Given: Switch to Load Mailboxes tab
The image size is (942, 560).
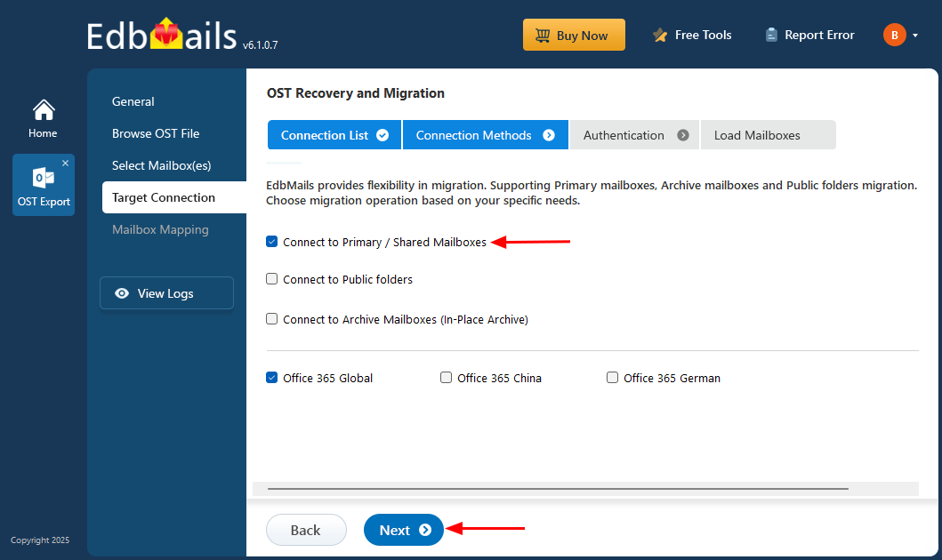Looking at the screenshot, I should tap(769, 135).
